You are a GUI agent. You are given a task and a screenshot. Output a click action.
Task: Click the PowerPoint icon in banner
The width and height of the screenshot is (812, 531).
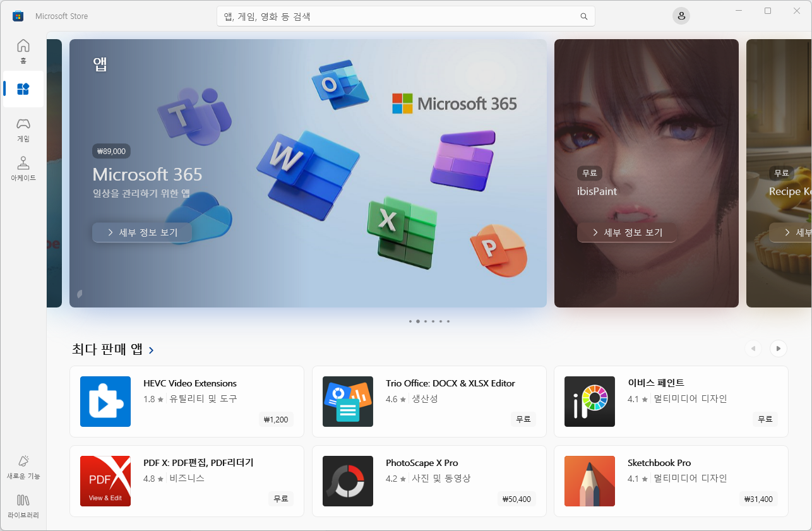499,249
